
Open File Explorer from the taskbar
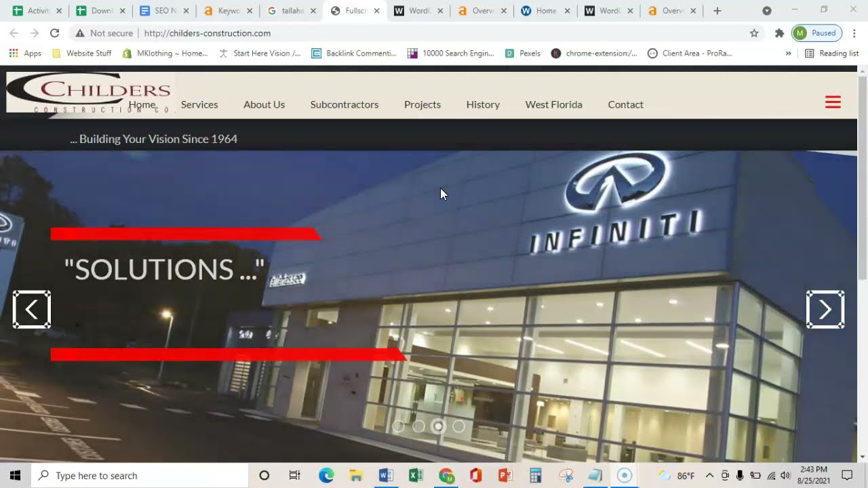click(x=356, y=476)
